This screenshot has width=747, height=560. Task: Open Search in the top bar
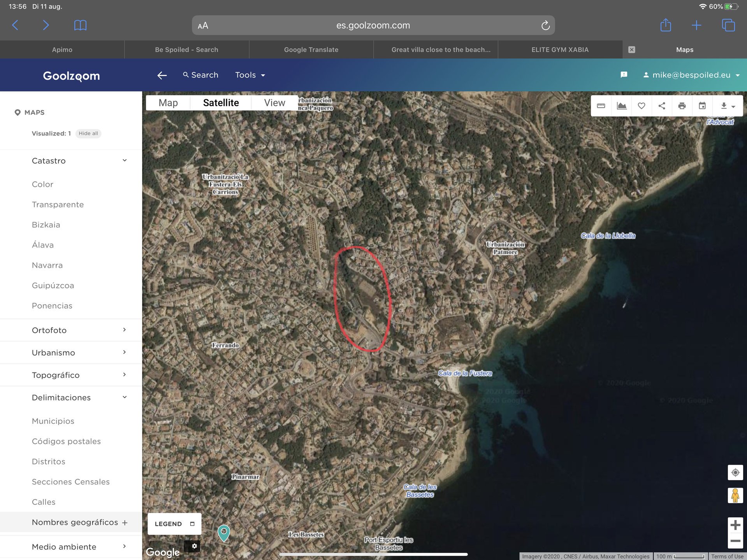click(200, 75)
